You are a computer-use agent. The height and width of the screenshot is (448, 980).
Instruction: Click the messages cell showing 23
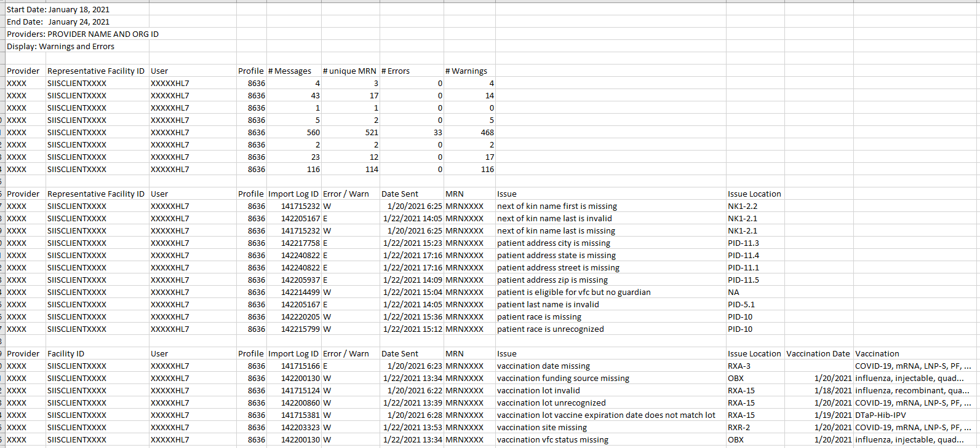click(294, 157)
